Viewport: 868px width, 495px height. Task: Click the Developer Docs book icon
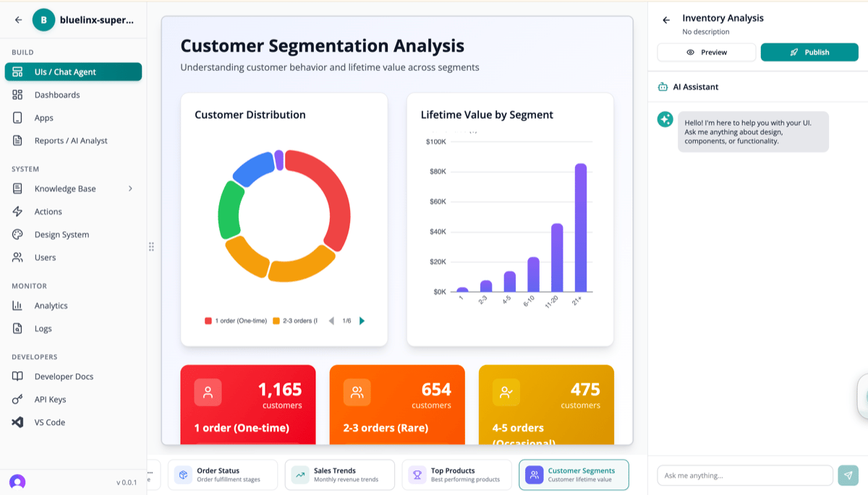coord(18,376)
